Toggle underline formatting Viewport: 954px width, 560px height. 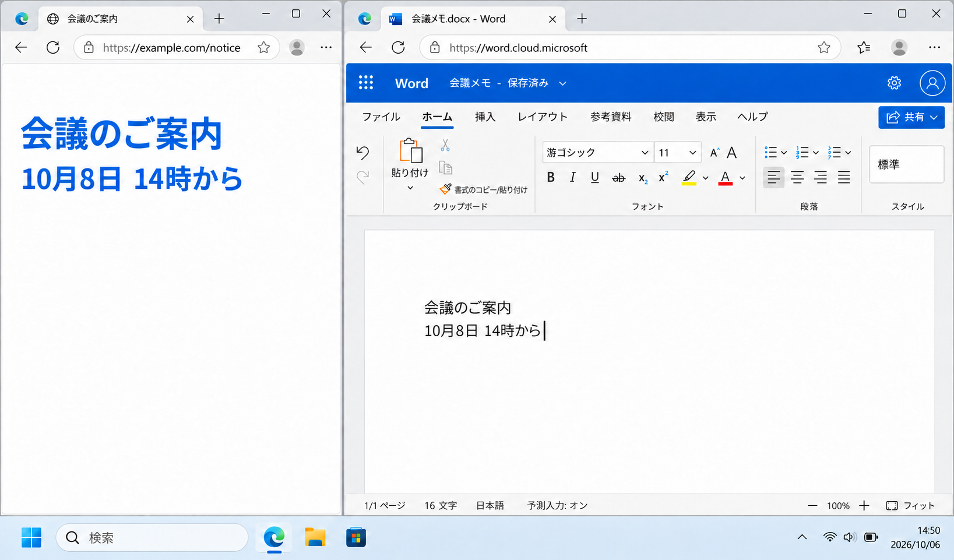click(x=594, y=178)
